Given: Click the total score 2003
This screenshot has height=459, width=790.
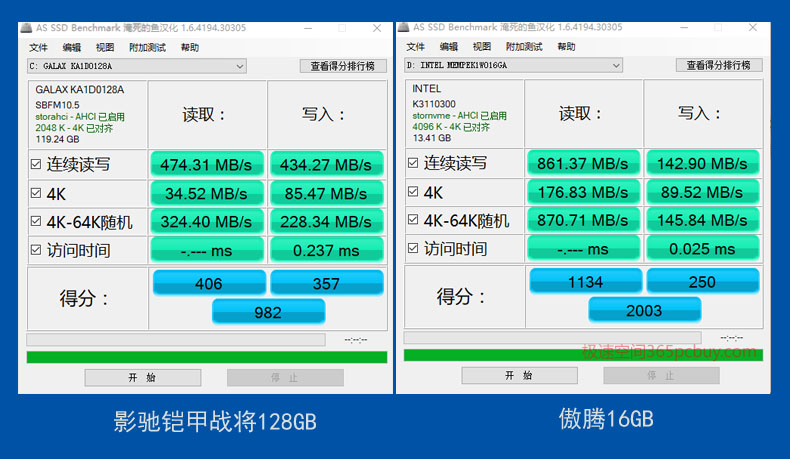Looking at the screenshot, I should pos(644,310).
